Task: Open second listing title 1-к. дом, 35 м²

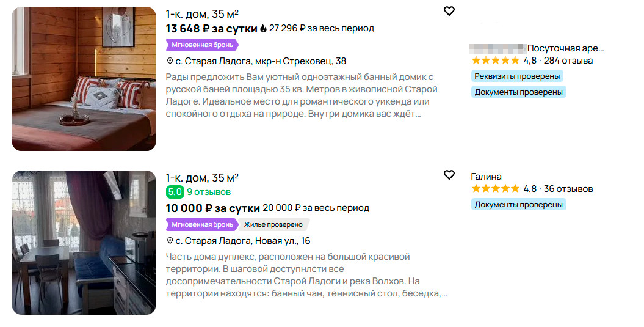Action: tap(202, 177)
